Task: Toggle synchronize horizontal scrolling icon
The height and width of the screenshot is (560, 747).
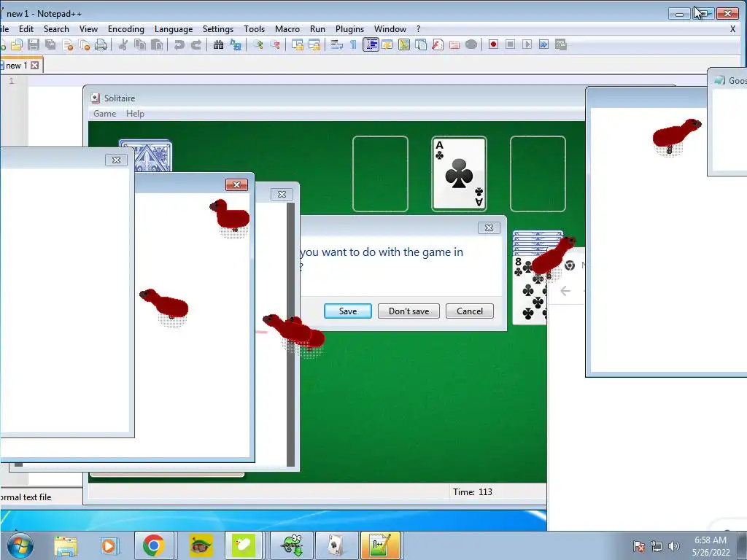Action: pyautogui.click(x=314, y=44)
